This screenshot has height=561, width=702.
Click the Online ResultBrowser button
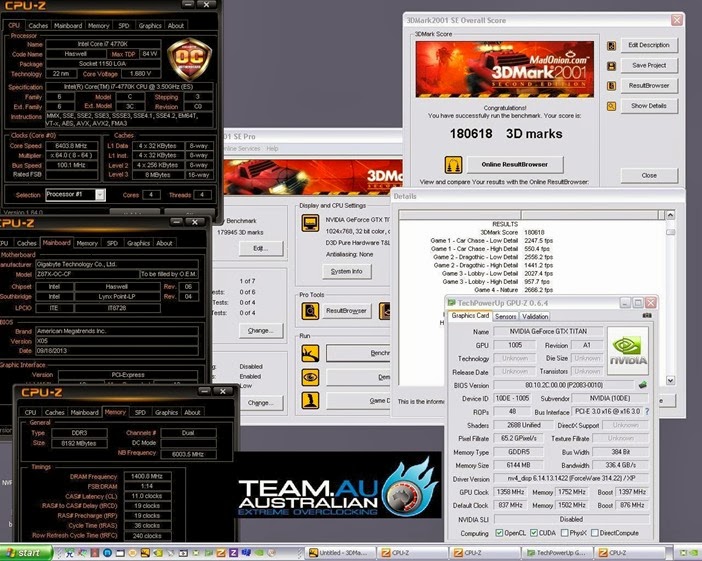click(515, 165)
